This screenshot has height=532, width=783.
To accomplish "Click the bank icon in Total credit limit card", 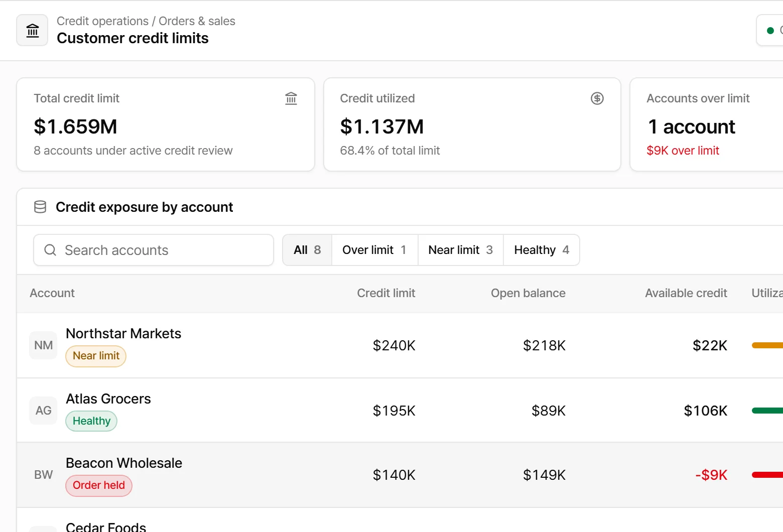I will (291, 98).
